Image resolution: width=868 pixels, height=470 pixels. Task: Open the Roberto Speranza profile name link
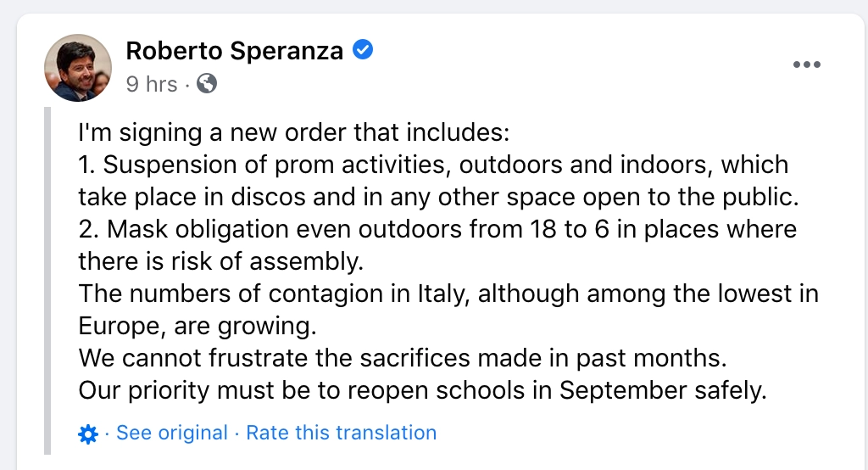pos(234,51)
